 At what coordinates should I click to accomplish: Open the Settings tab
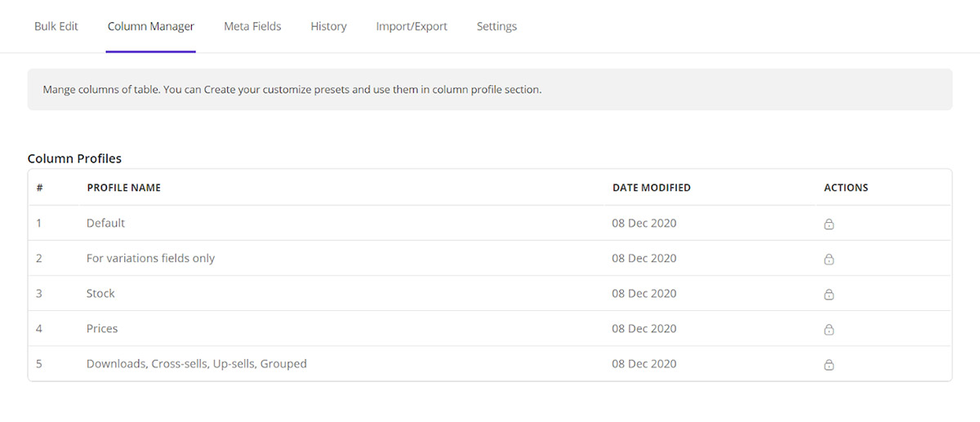point(497,26)
